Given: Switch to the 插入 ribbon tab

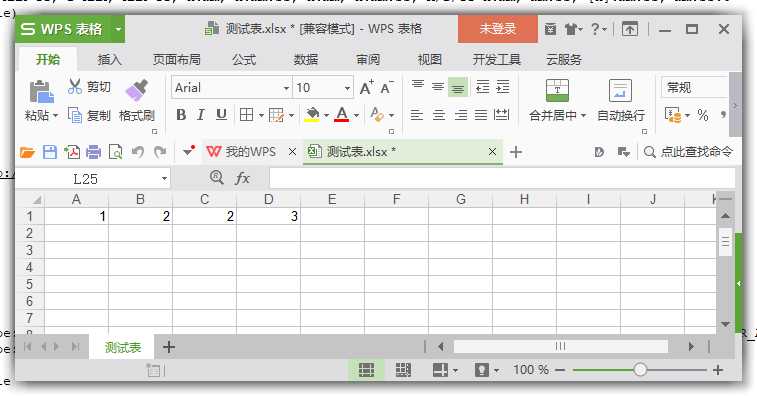Looking at the screenshot, I should (110, 59).
